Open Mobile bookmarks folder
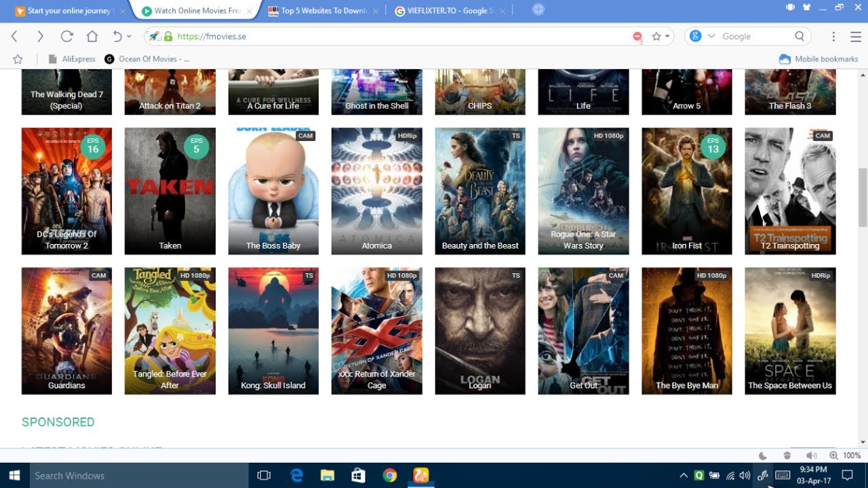Viewport: 868px width, 488px height. [x=818, y=59]
